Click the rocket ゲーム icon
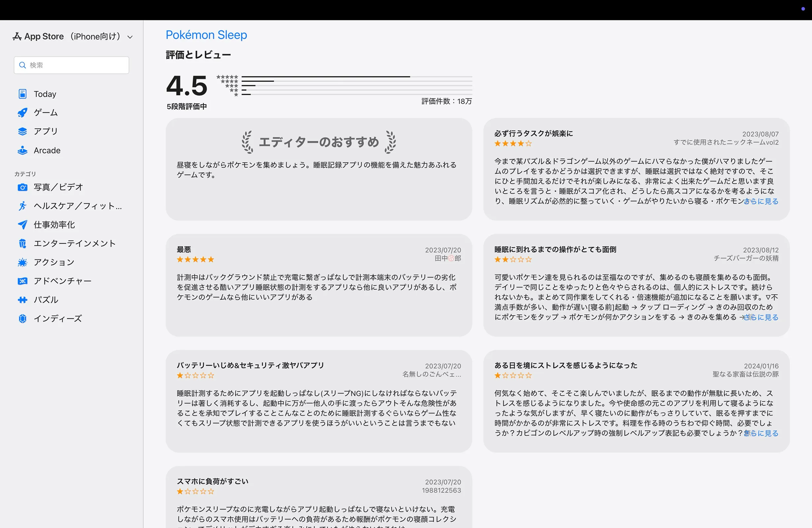The image size is (812, 528). pos(22,113)
